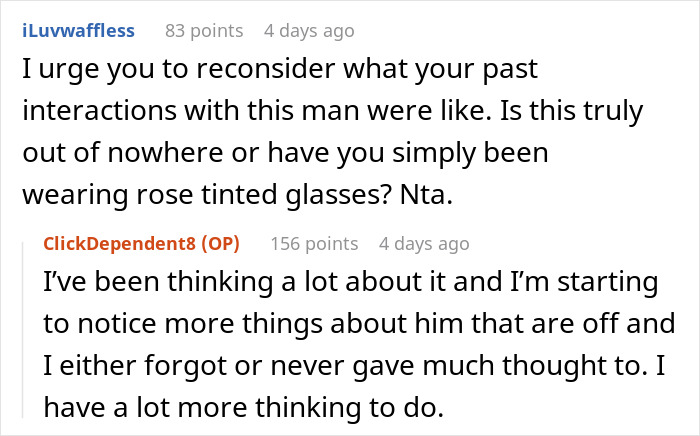This screenshot has height=436, width=700.
Task: Open iLuvwaffless comment's 4 days ago timestamp
Action: point(308,31)
